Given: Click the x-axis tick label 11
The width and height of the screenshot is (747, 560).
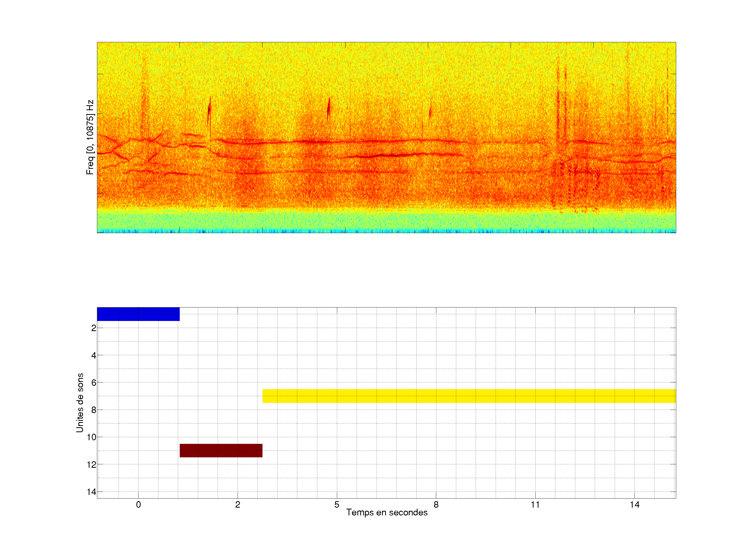Looking at the screenshot, I should pyautogui.click(x=535, y=505).
